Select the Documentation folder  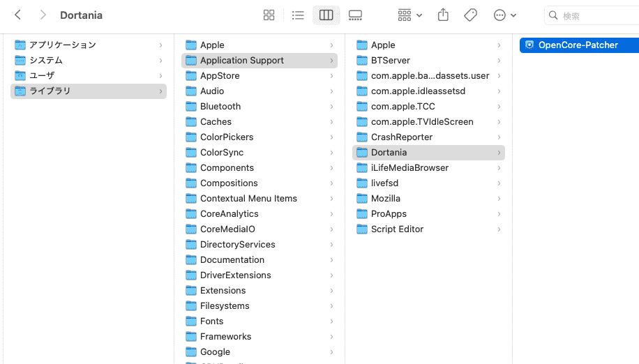tap(260, 260)
